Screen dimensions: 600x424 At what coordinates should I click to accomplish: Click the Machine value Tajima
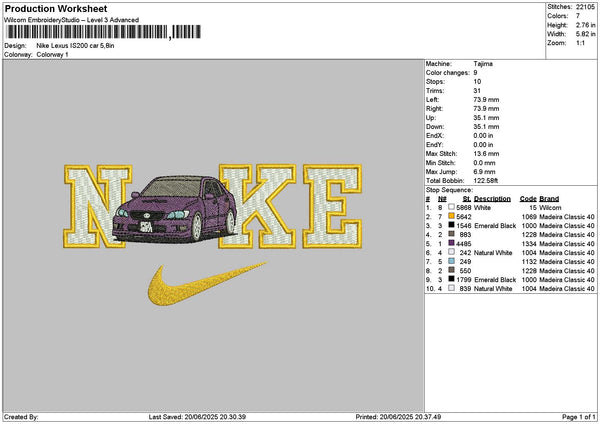[x=483, y=64]
